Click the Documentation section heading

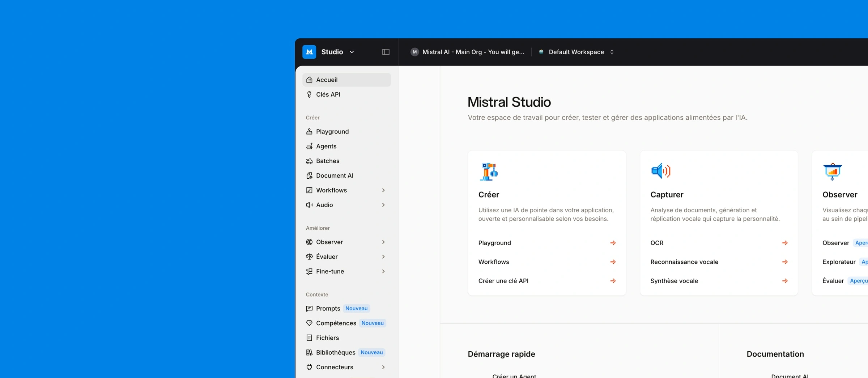775,354
